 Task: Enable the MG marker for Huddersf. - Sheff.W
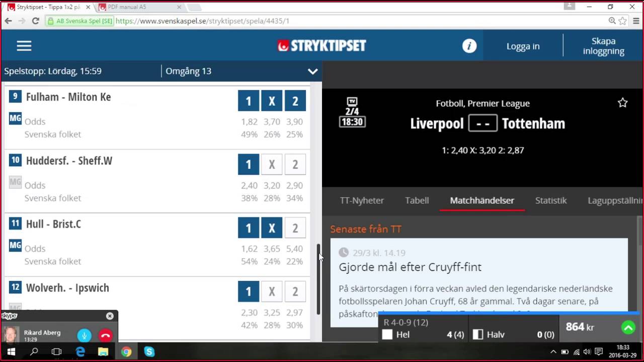click(16, 182)
